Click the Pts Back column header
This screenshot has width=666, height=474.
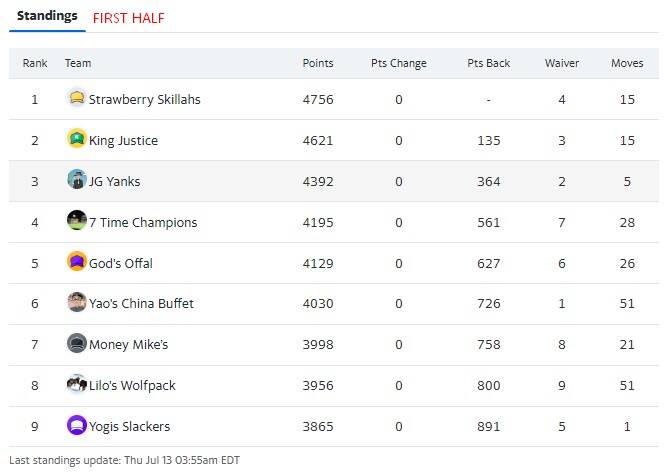tap(488, 63)
